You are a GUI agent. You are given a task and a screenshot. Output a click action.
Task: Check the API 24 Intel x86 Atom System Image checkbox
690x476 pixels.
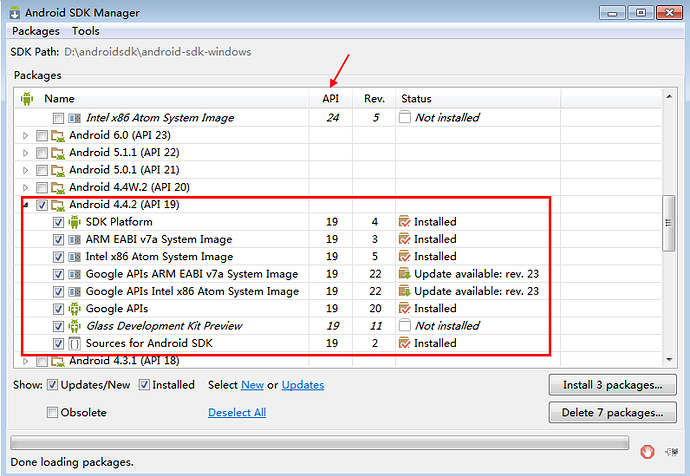click(x=58, y=118)
